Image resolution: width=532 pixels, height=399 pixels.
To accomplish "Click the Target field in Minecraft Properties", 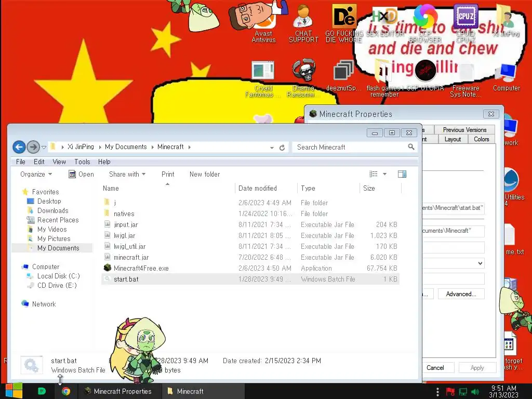I will (x=453, y=208).
